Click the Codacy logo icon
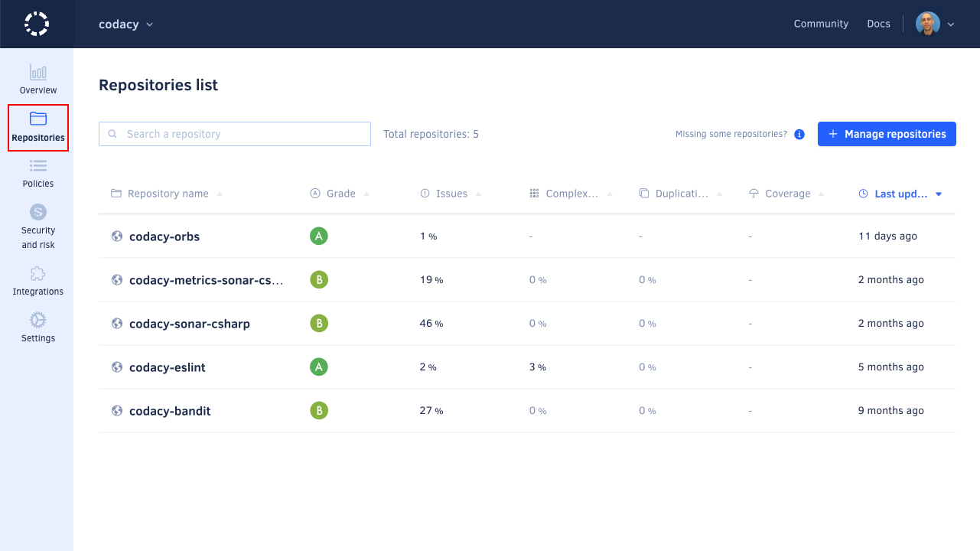The image size is (980, 551). (x=37, y=24)
